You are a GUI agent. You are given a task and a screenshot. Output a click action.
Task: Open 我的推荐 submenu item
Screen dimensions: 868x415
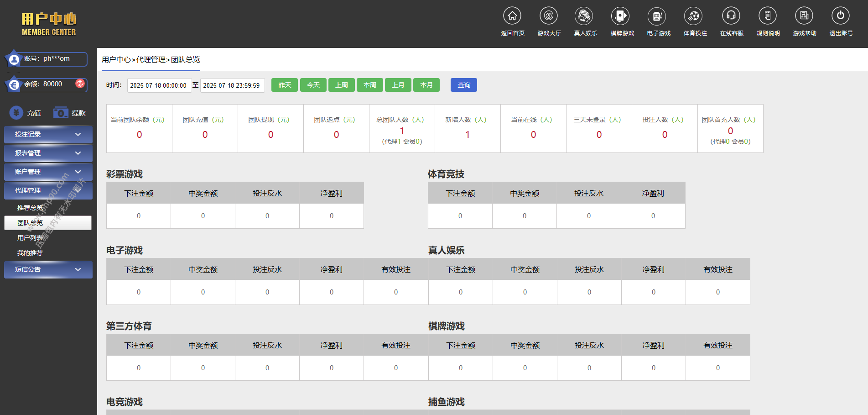(x=30, y=253)
